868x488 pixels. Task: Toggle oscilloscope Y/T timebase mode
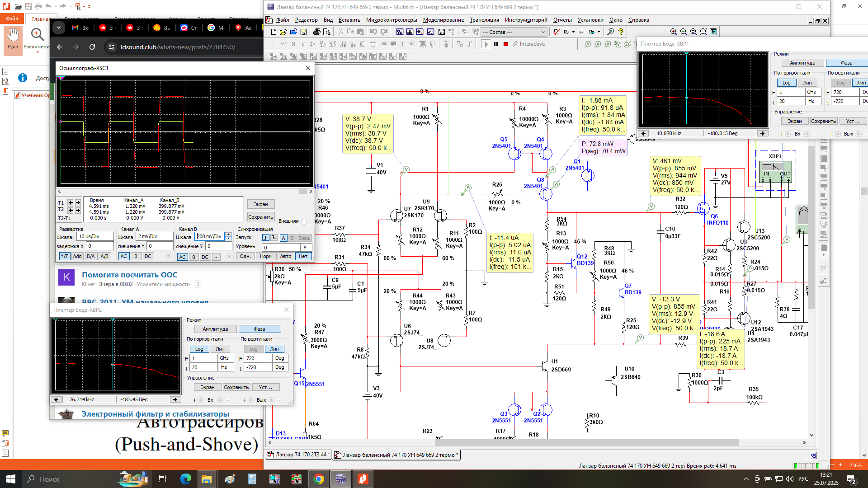64,256
